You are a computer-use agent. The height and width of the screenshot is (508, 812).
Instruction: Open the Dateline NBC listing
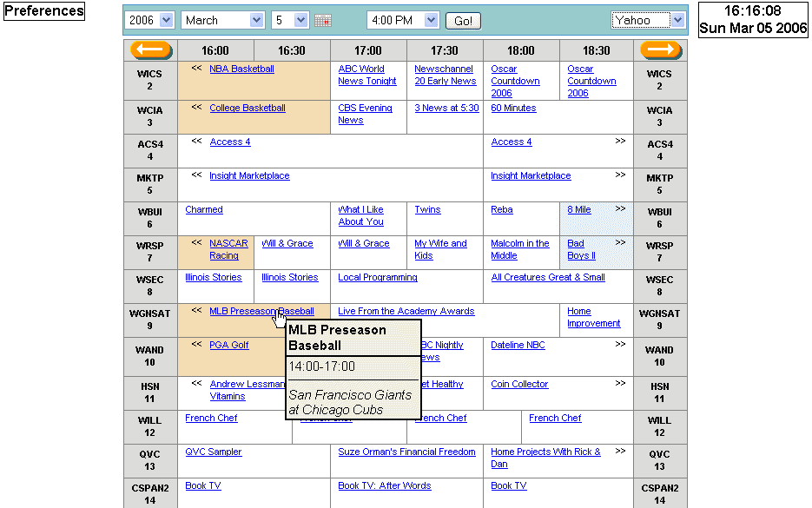point(518,345)
